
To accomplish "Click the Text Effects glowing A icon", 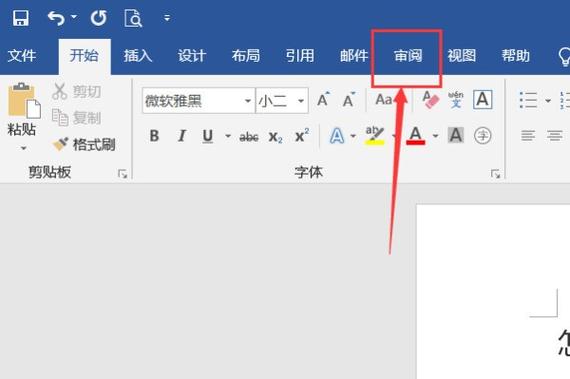I will point(337,136).
